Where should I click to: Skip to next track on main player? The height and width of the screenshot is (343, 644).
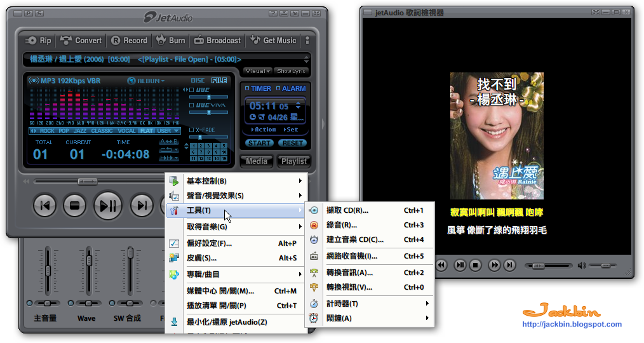click(142, 205)
